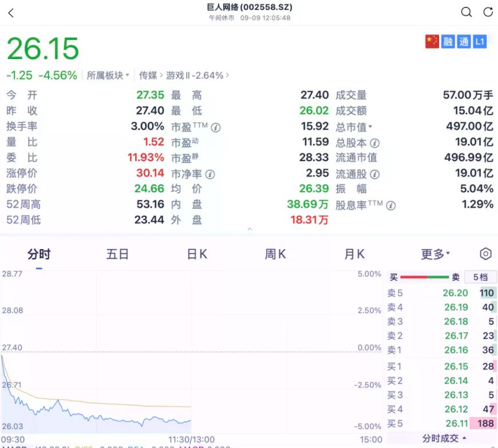Tap the China flag market badge
This screenshot has height=448, width=498.
click(432, 42)
